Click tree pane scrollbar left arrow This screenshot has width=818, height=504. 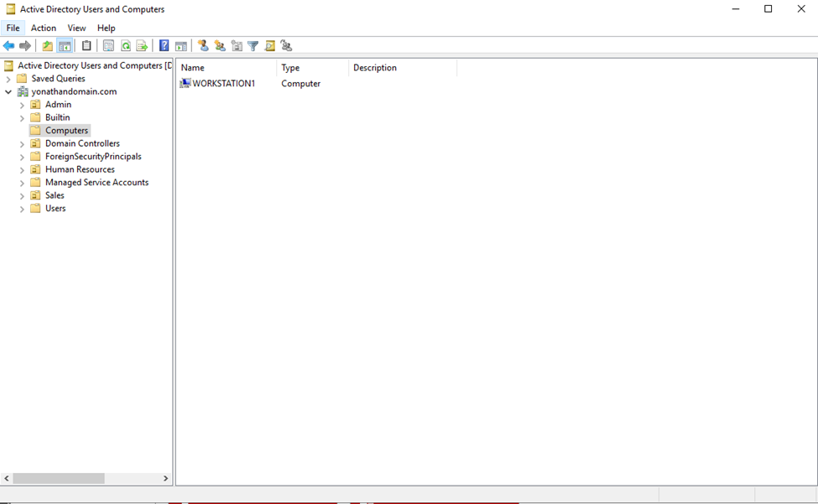7,479
